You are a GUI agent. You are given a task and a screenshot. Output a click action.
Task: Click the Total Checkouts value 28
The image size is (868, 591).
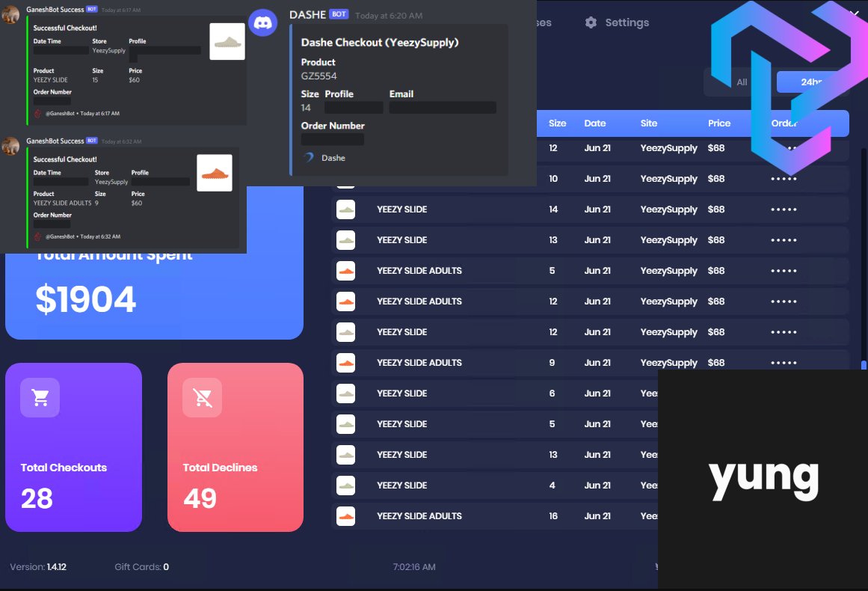click(37, 498)
